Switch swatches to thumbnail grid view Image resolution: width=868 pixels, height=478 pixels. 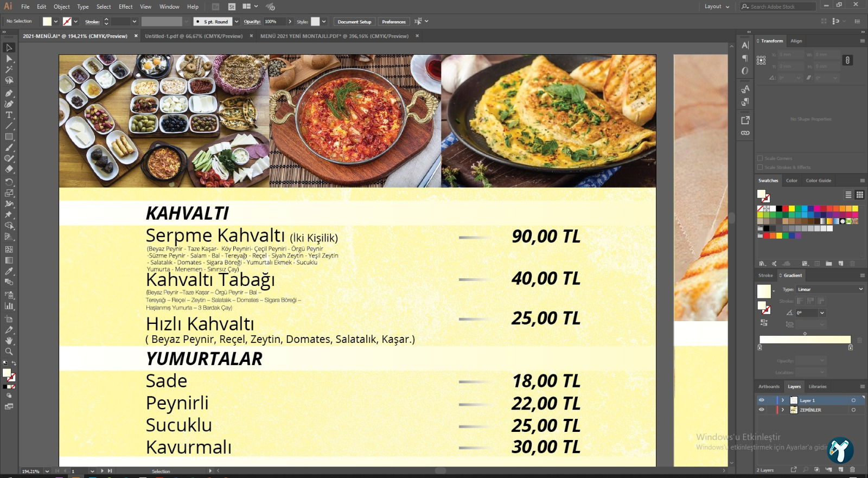tap(859, 195)
